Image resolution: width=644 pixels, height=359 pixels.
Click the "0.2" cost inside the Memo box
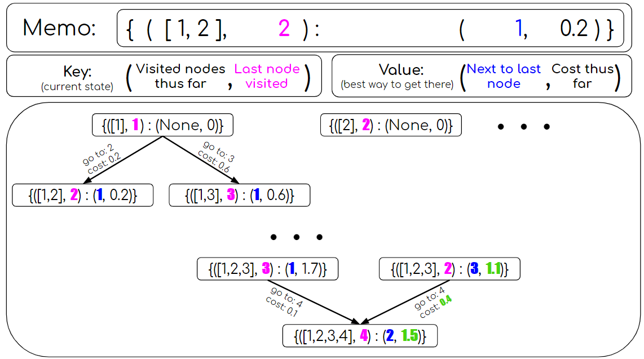click(x=576, y=27)
